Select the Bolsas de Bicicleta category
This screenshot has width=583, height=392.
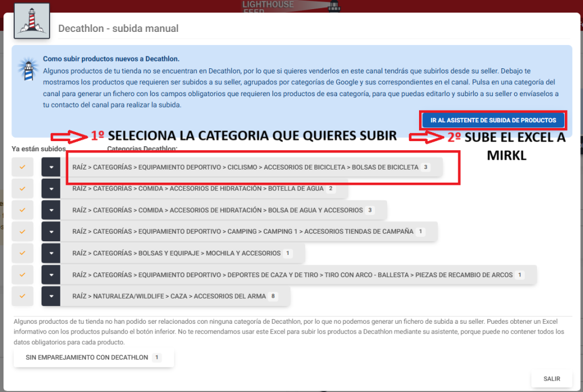251,167
